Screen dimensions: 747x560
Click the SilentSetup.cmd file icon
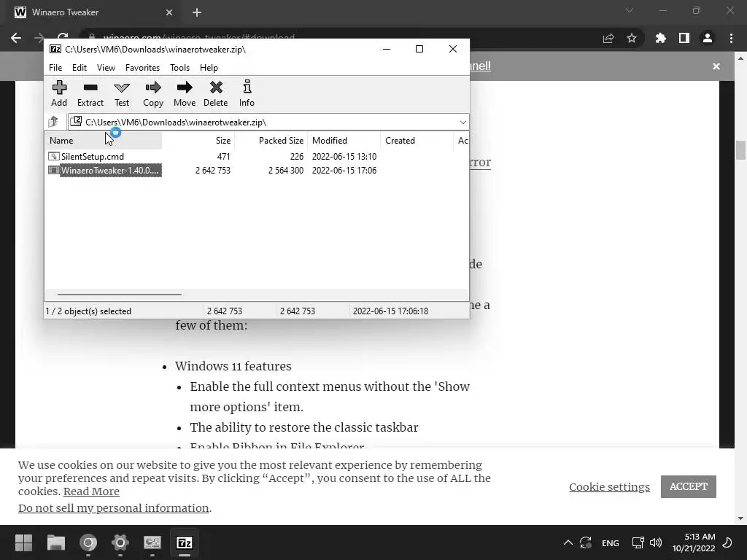point(54,156)
